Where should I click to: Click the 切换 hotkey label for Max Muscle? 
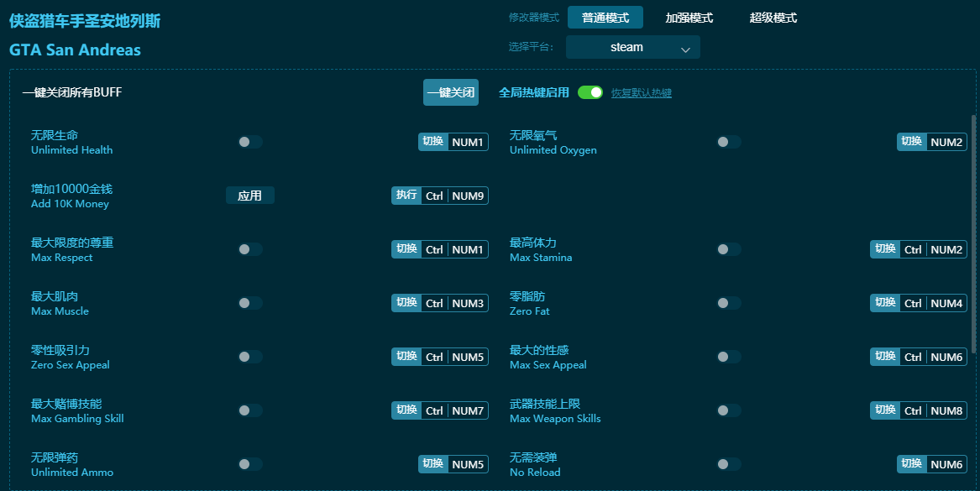[x=406, y=303]
